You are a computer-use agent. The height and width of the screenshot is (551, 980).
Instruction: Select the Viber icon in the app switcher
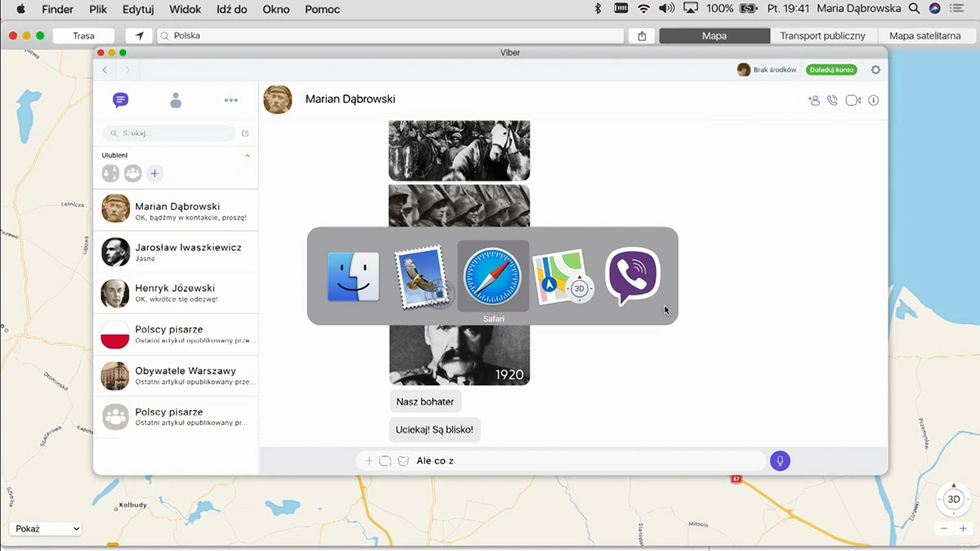[x=632, y=276]
